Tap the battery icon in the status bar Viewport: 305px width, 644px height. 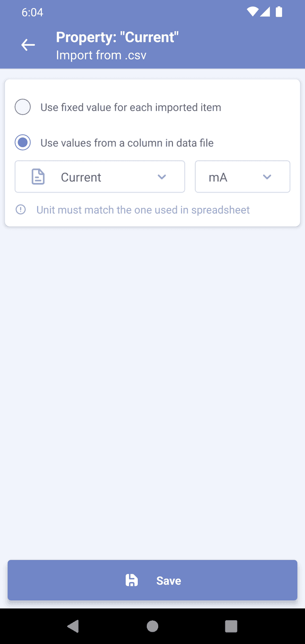(x=279, y=12)
